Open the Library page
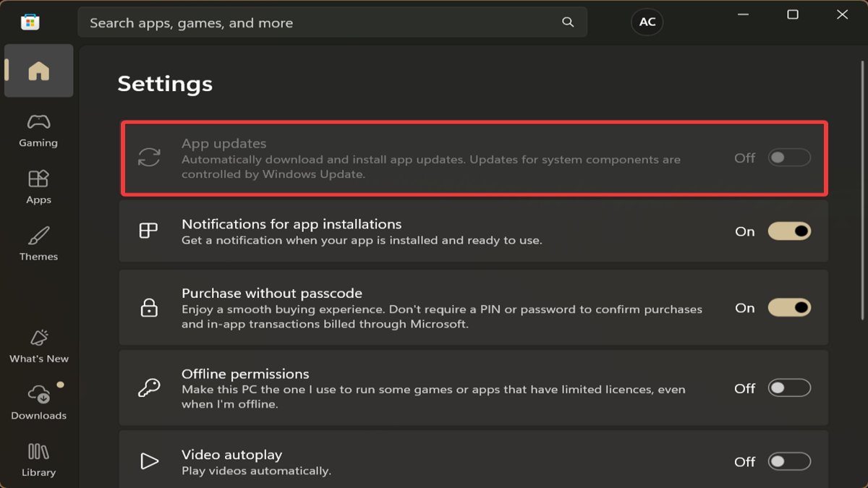The height and width of the screenshot is (488, 868). [38, 460]
